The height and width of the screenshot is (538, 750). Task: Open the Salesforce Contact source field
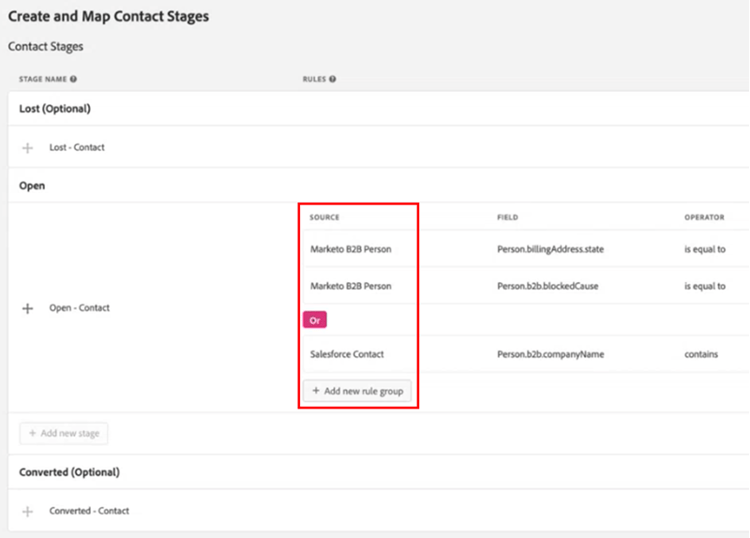[x=347, y=354]
